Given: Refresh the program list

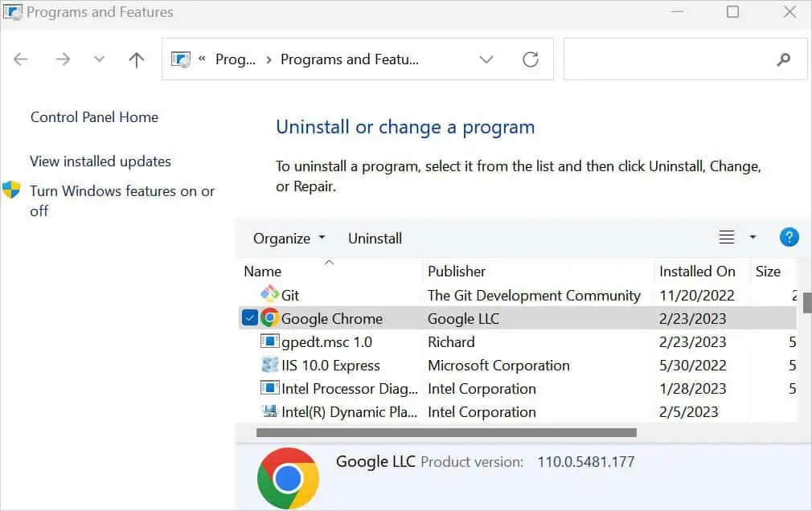Looking at the screenshot, I should 529,59.
